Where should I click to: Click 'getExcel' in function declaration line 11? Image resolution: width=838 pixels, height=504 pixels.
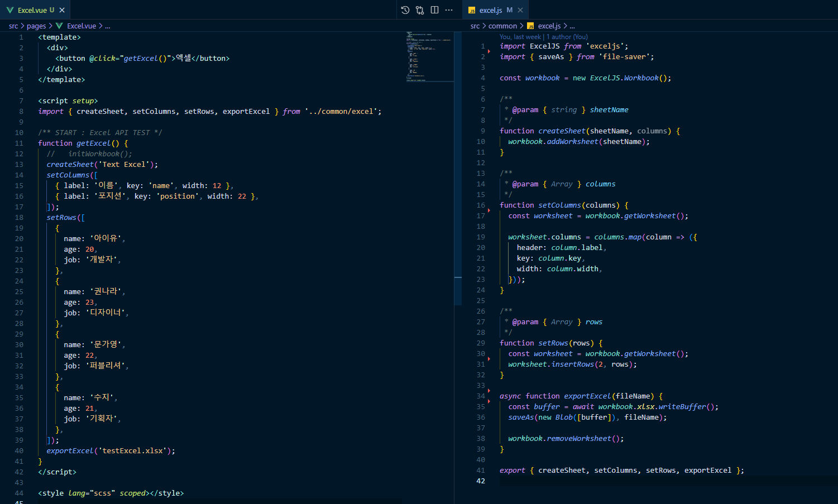pos(94,143)
